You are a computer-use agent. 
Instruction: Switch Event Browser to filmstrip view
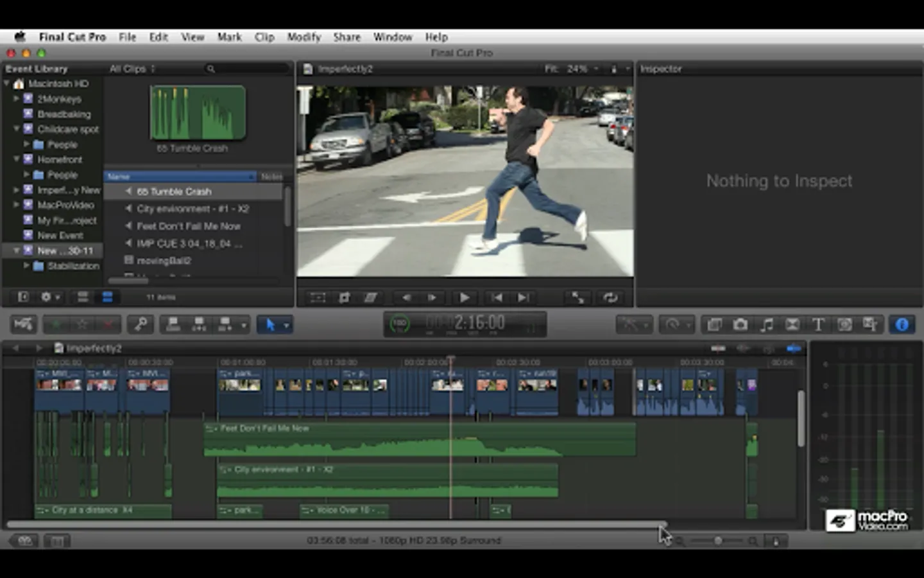point(83,297)
